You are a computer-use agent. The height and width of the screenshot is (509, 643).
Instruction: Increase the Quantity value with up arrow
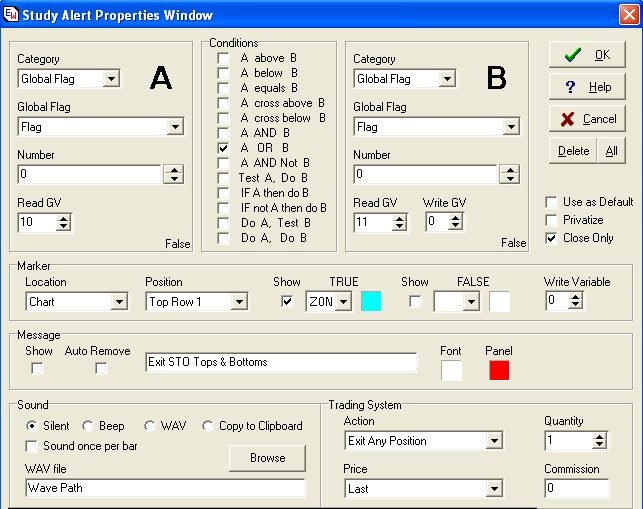pyautogui.click(x=600, y=436)
